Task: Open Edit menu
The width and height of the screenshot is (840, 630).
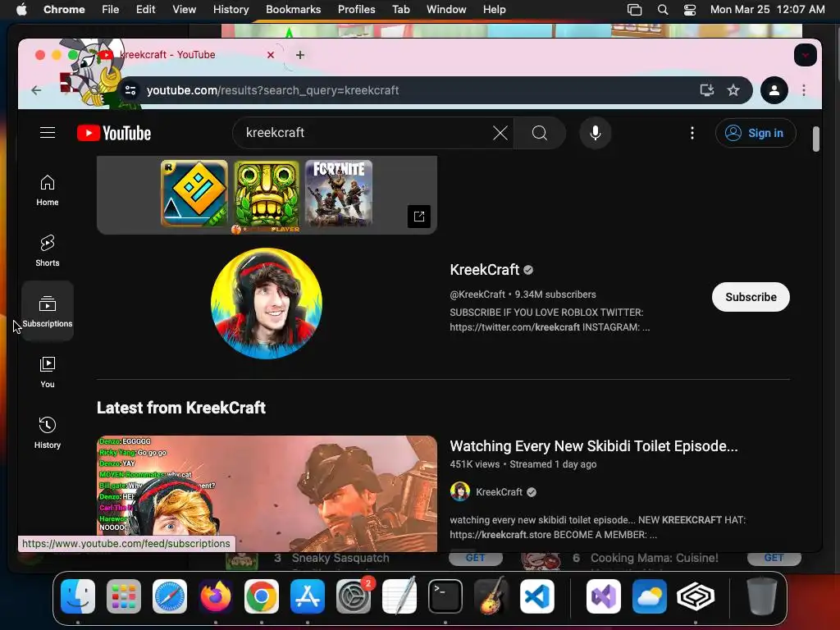Action: click(145, 10)
